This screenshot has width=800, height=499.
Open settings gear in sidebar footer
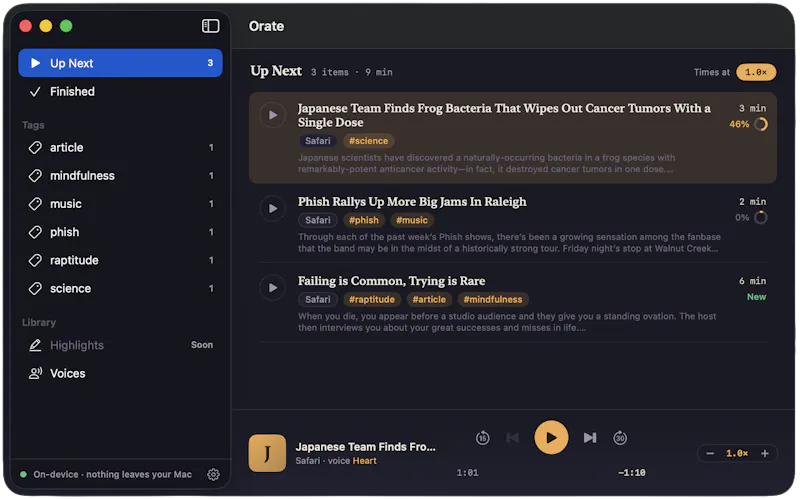pyautogui.click(x=213, y=475)
